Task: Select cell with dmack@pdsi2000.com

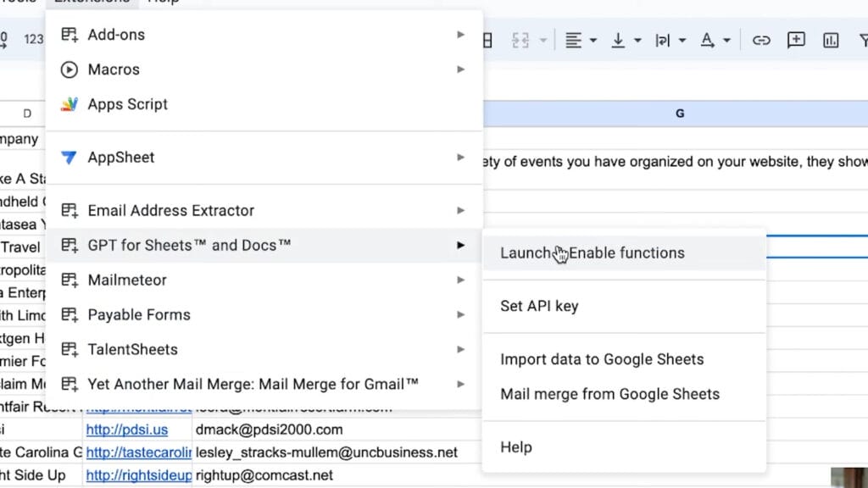Action: [x=337, y=430]
